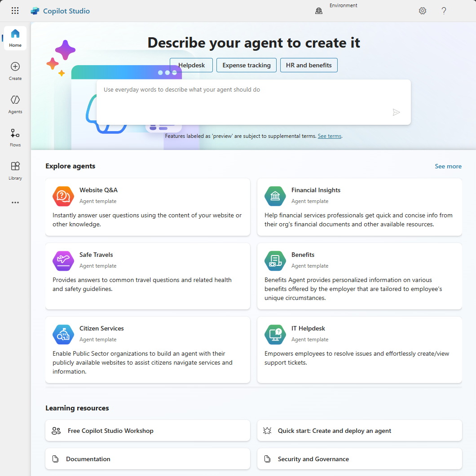
Task: Choose the Expense tracking suggestion chip
Action: pyautogui.click(x=247, y=65)
